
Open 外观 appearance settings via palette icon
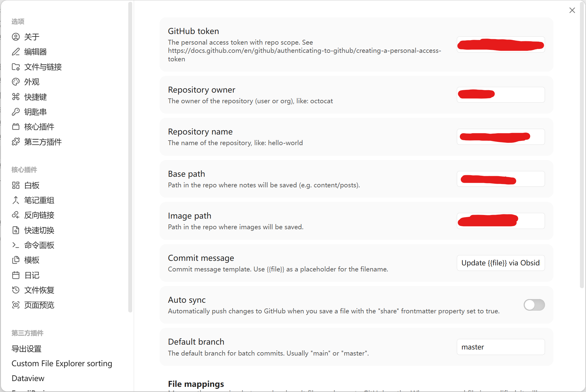[31, 82]
